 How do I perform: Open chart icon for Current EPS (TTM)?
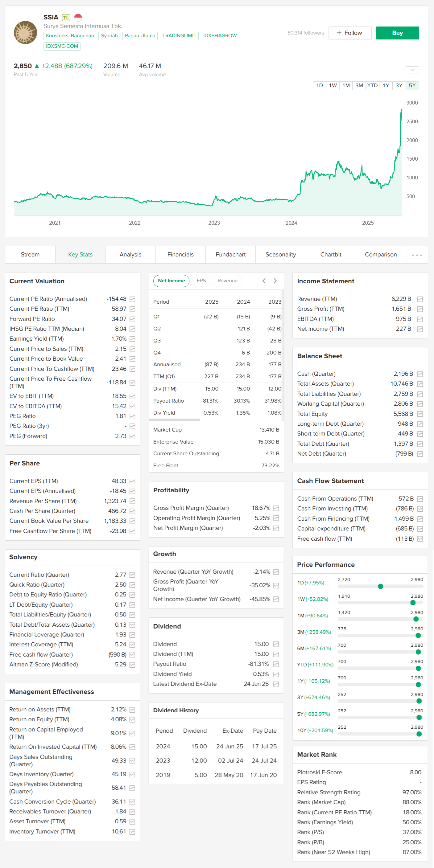[133, 481]
